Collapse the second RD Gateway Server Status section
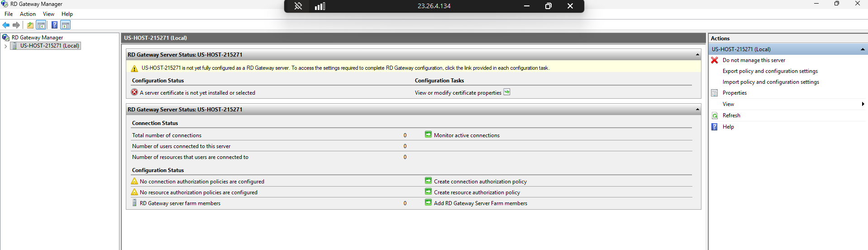The width and height of the screenshot is (868, 250). coord(697,110)
